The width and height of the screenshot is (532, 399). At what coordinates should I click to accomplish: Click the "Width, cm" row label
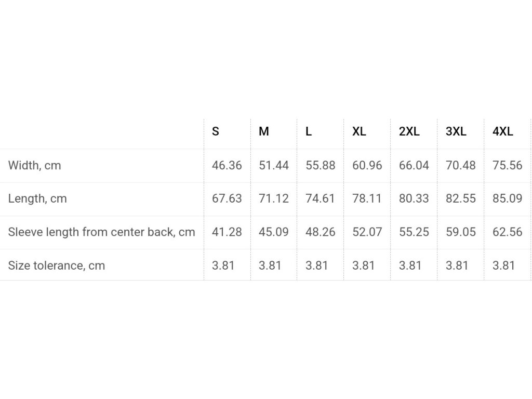pyautogui.click(x=35, y=165)
